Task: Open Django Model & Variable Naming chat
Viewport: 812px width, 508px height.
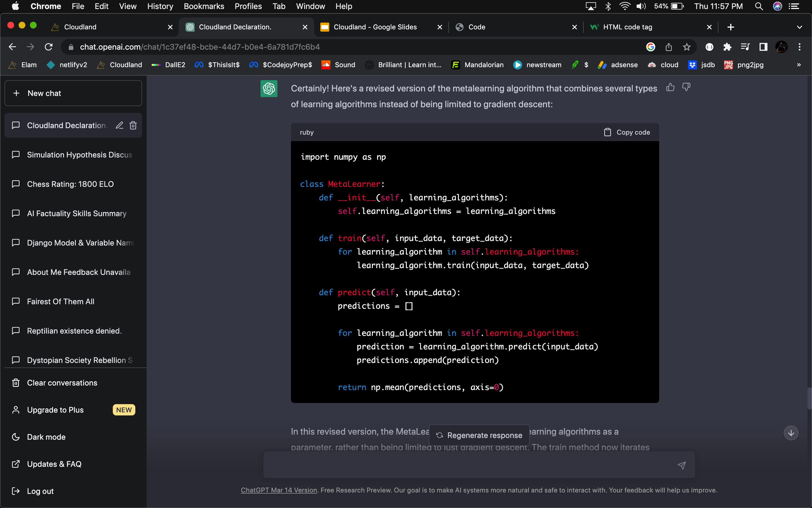Action: point(73,243)
